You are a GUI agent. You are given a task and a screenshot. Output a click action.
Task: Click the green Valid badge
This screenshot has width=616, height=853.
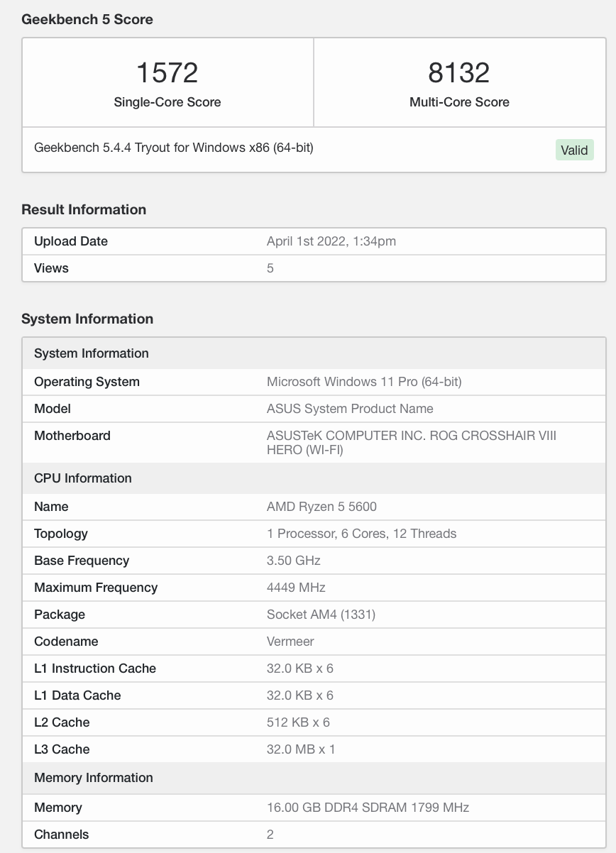coord(573,150)
